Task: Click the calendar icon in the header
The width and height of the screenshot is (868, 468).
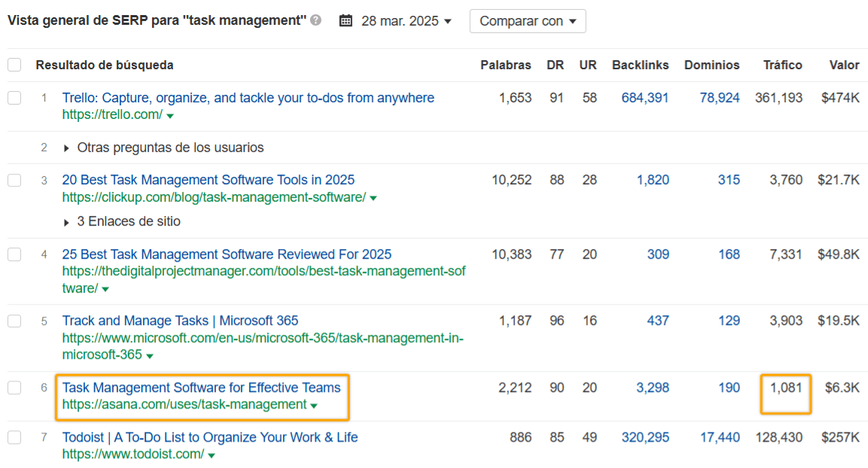Action: click(x=346, y=20)
